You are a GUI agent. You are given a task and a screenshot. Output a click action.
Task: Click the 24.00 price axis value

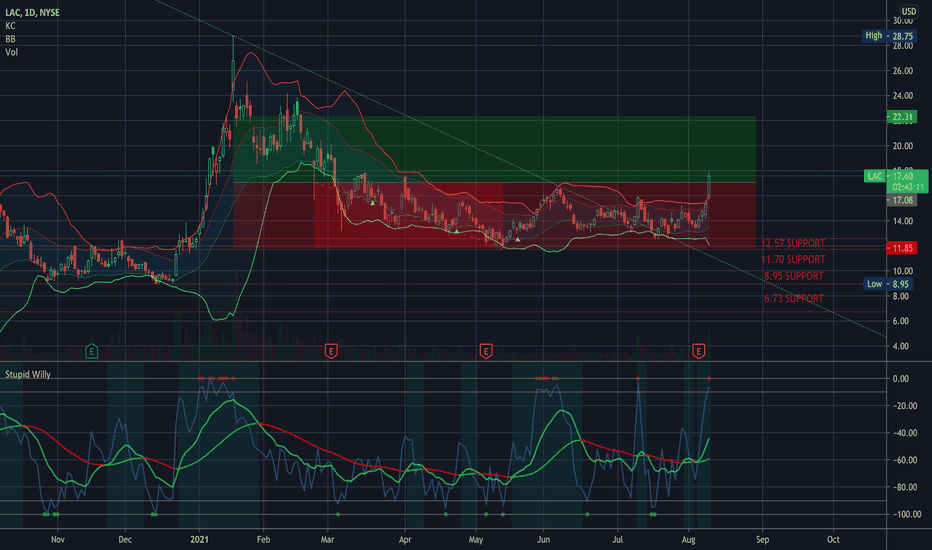[903, 95]
